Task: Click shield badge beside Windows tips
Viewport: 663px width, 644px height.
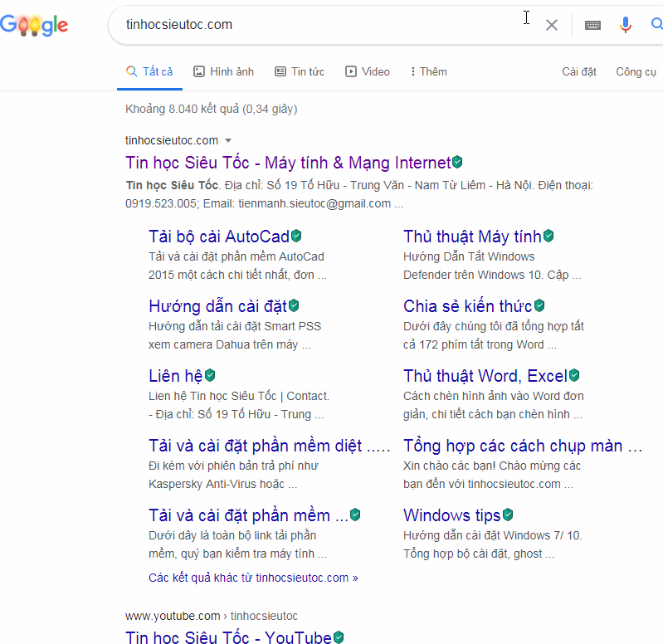Action: point(508,515)
